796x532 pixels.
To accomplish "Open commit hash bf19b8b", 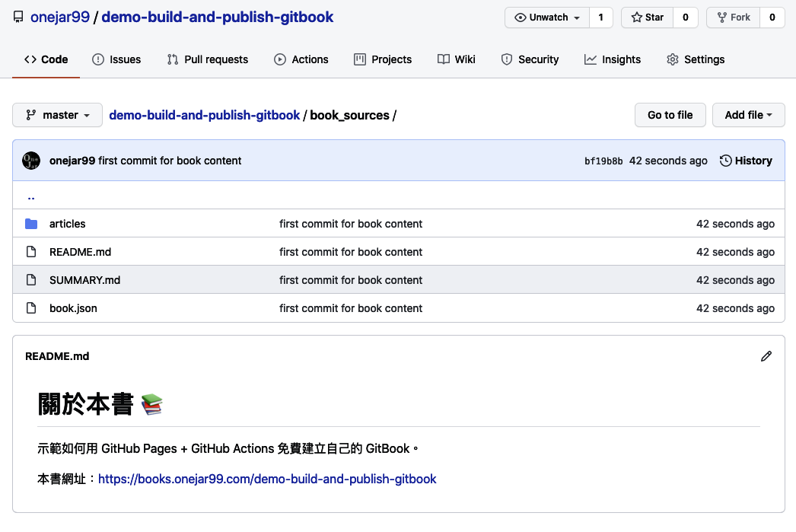I will [603, 161].
